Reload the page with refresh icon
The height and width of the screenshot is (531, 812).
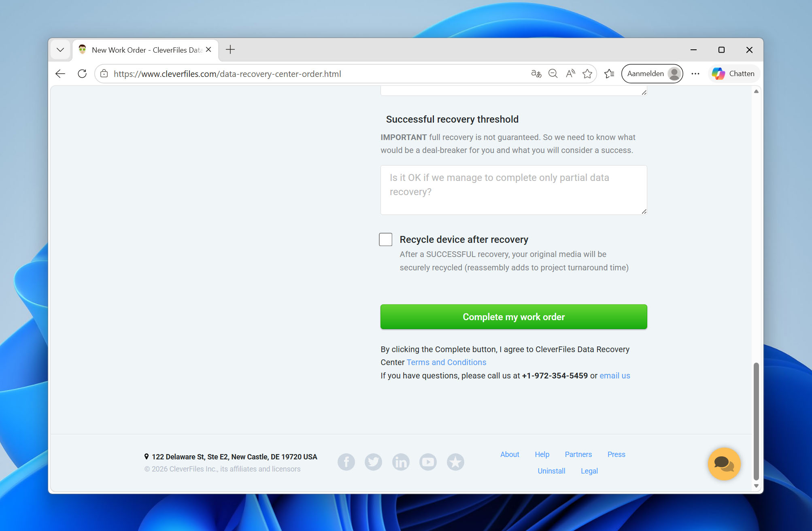82,74
